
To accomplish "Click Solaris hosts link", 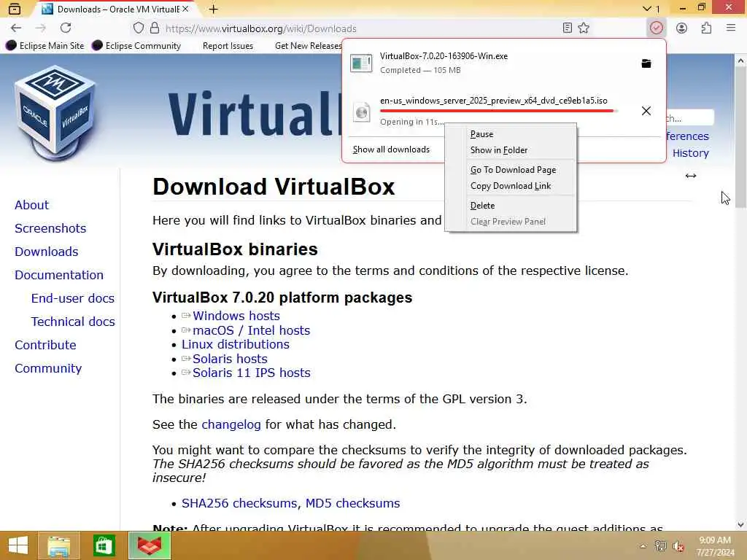I will coord(230,359).
